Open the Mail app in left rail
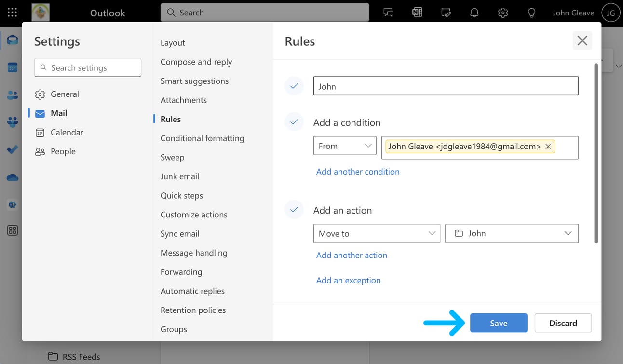The height and width of the screenshot is (364, 623). coord(13,40)
